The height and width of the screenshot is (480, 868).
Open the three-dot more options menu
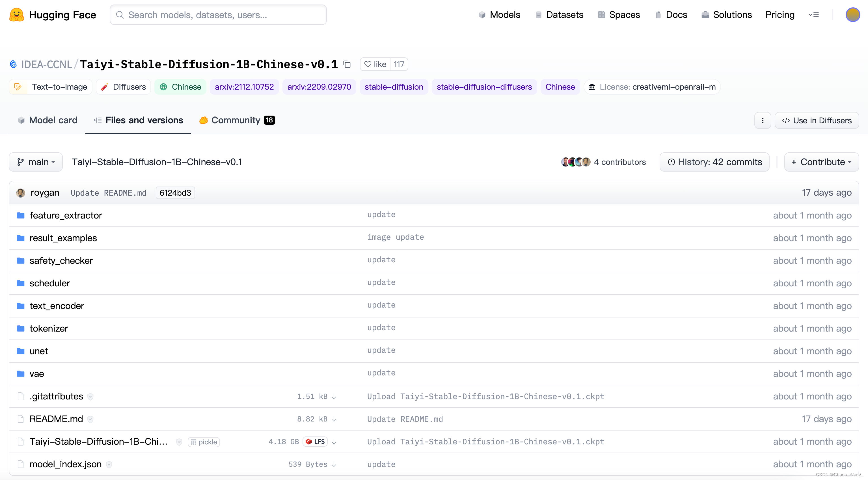click(x=763, y=121)
